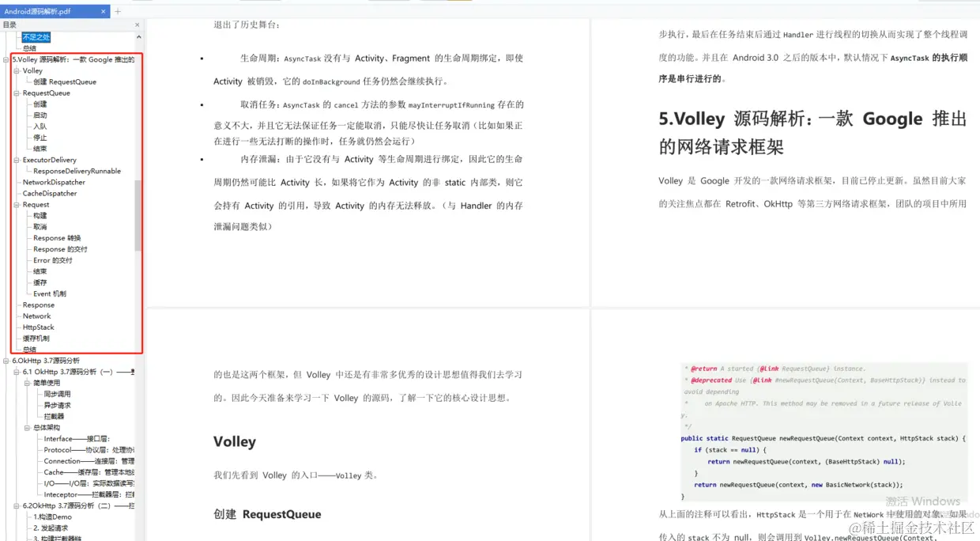Go to the HttpStack bookmark

(39, 327)
